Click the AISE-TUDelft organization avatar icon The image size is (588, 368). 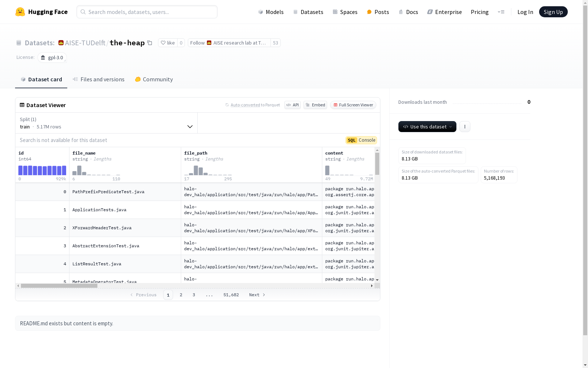(61, 43)
